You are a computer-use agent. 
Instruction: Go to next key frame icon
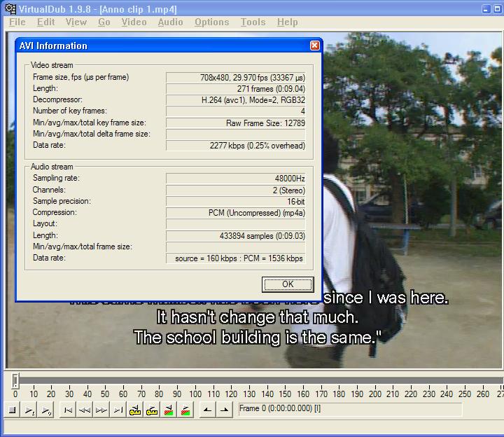pyautogui.click(x=152, y=410)
